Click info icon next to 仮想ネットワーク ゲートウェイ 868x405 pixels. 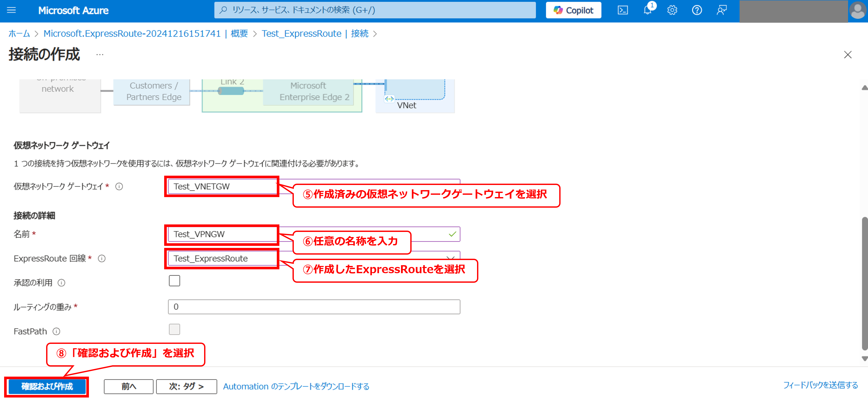(119, 187)
